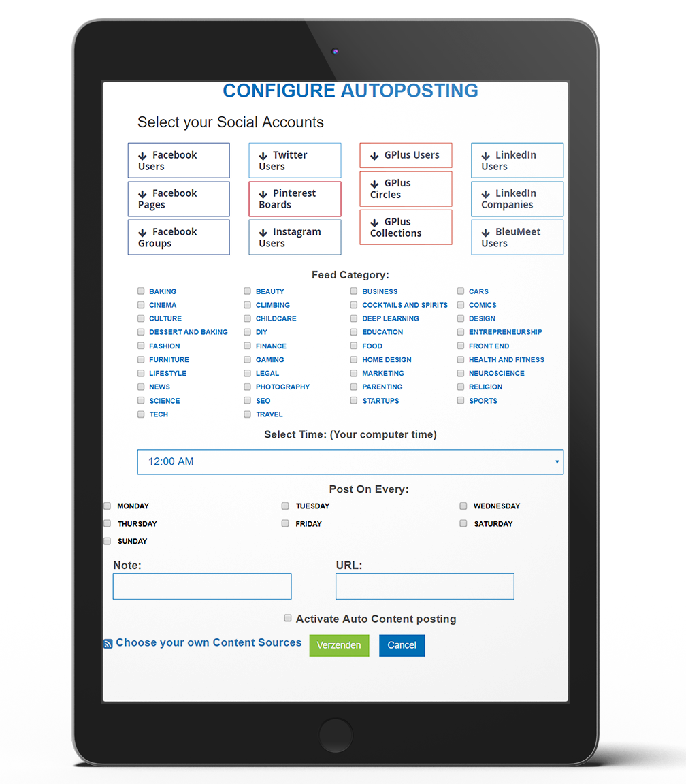Check the FASHION feed category
Viewport: 686px width, 784px height.
point(141,346)
